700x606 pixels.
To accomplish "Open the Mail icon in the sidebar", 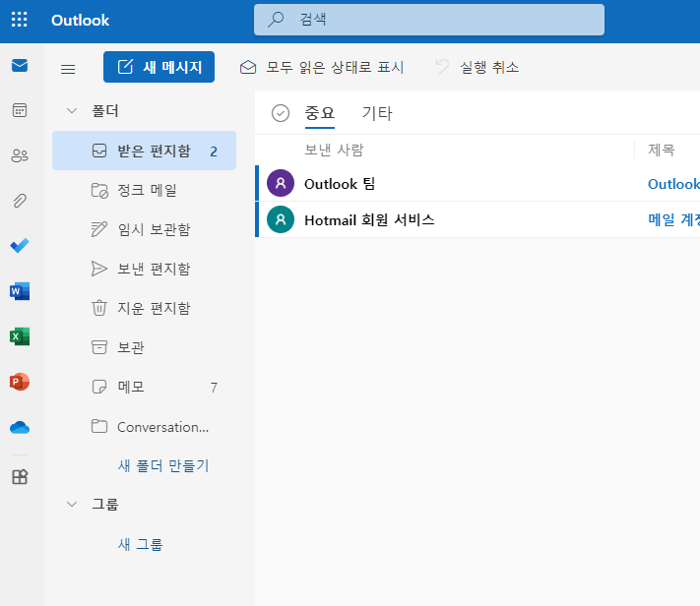I will (x=20, y=66).
